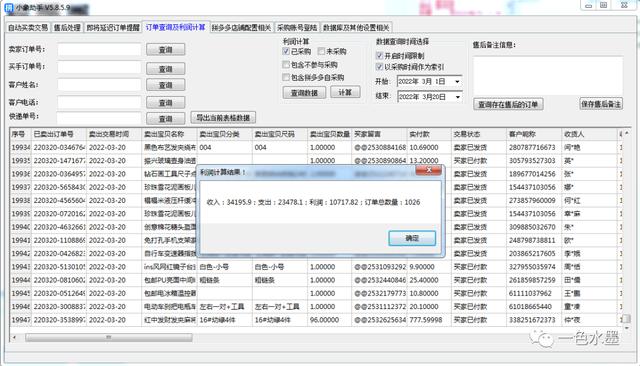Click the 卖出交易时间 column header
This screenshot has height=366, width=640.
[x=114, y=134]
